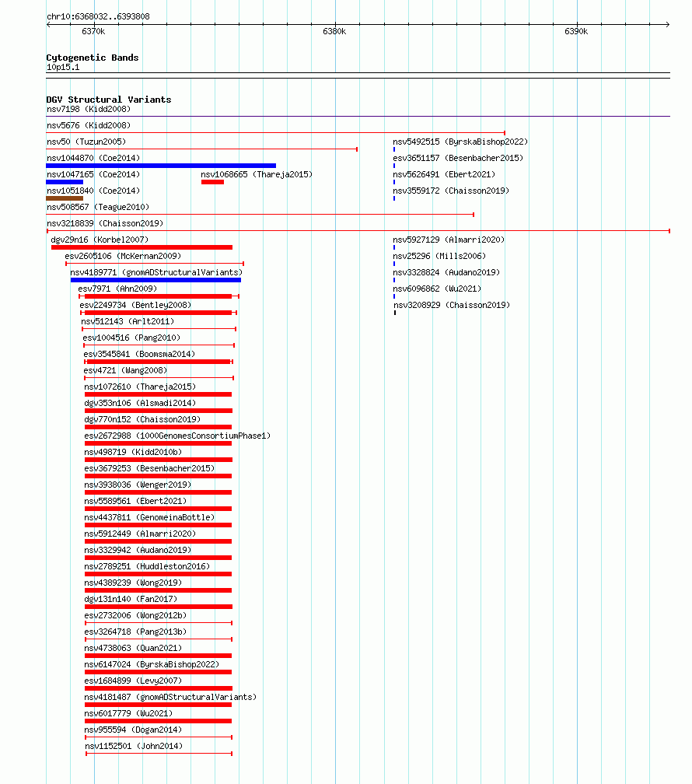692x784 pixels.
Task: Open esv3679253 (Besenbacher2015) label
Action: (x=149, y=468)
